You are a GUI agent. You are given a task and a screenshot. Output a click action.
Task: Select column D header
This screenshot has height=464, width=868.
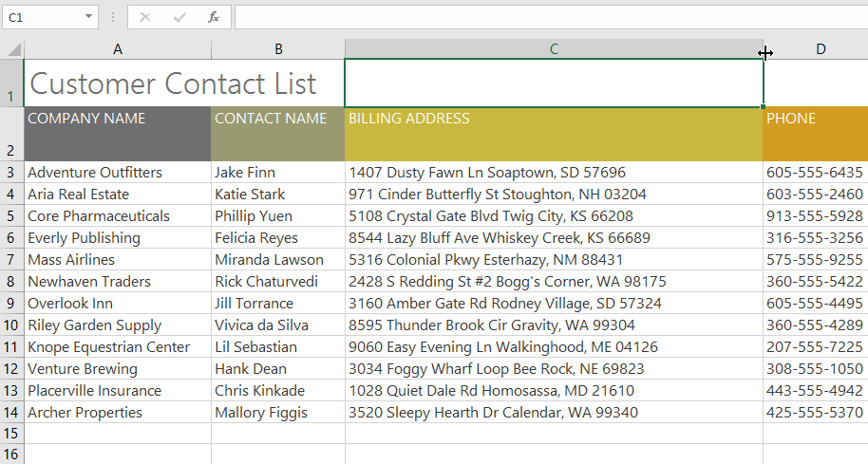pos(820,49)
